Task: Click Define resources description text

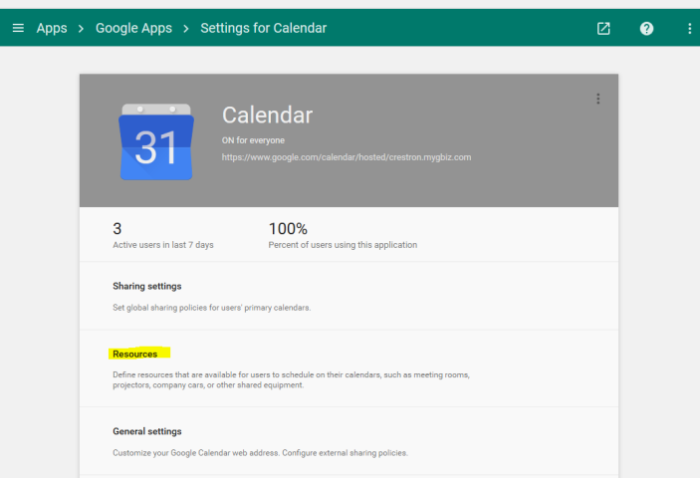Action: click(x=291, y=380)
